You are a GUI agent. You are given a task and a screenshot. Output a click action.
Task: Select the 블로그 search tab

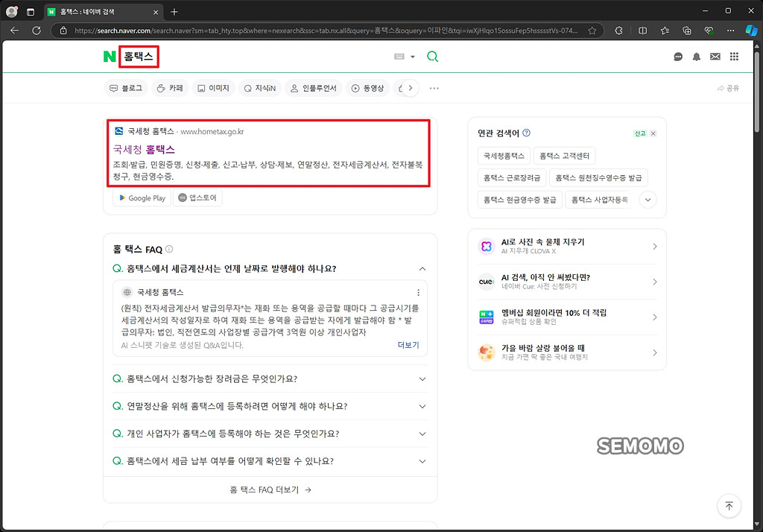click(126, 88)
